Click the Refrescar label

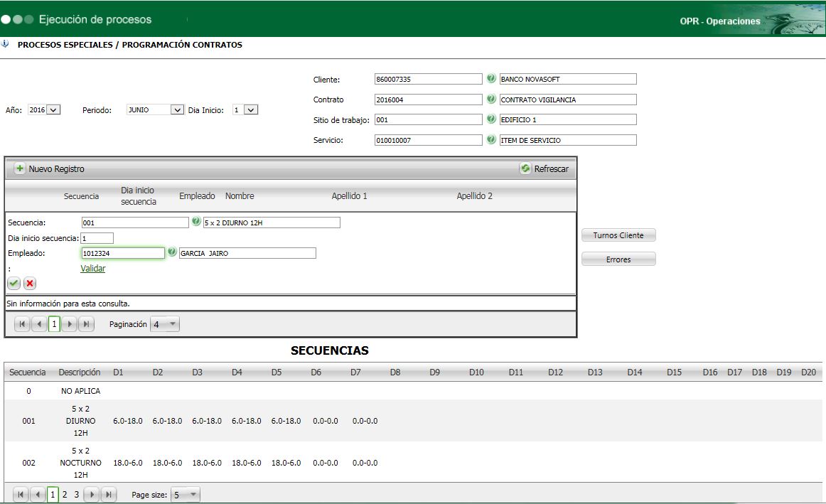(x=552, y=168)
